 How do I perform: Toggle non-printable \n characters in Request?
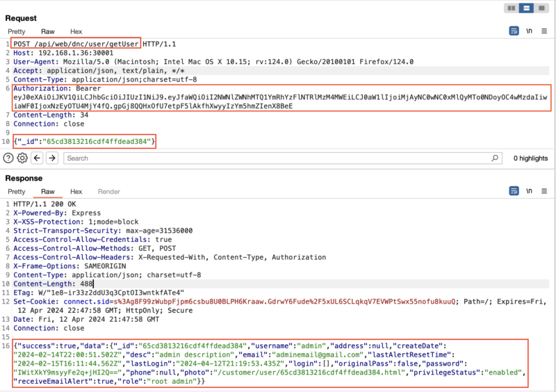[529, 31]
